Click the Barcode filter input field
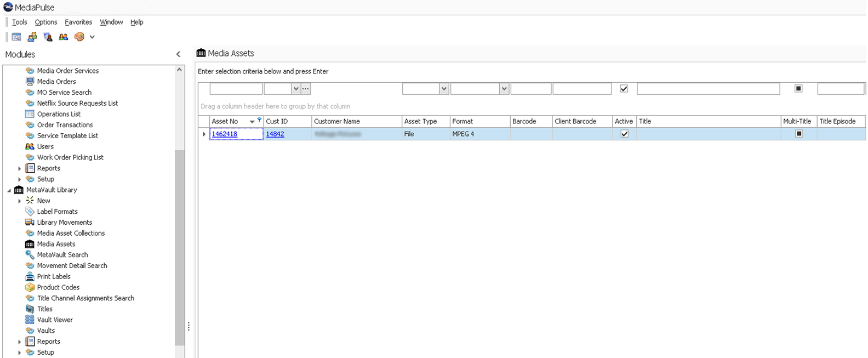Screen dimensions: 868x358 tap(531, 88)
